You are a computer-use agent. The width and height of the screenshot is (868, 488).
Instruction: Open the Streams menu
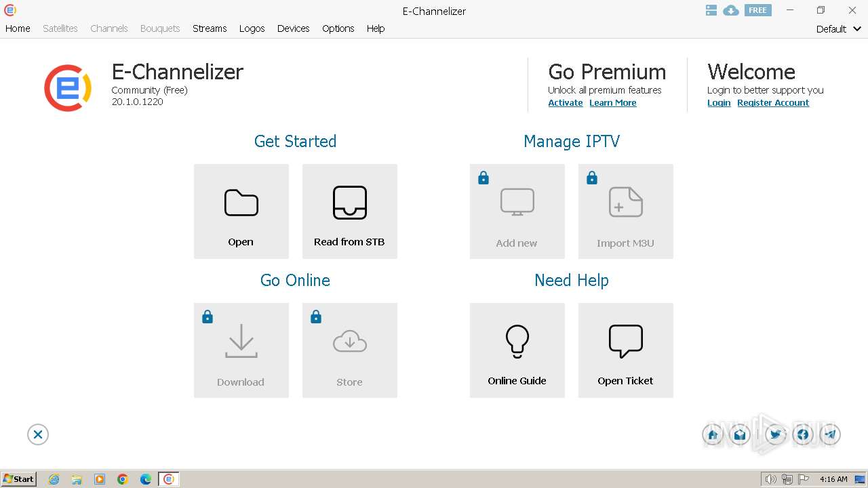coord(210,28)
